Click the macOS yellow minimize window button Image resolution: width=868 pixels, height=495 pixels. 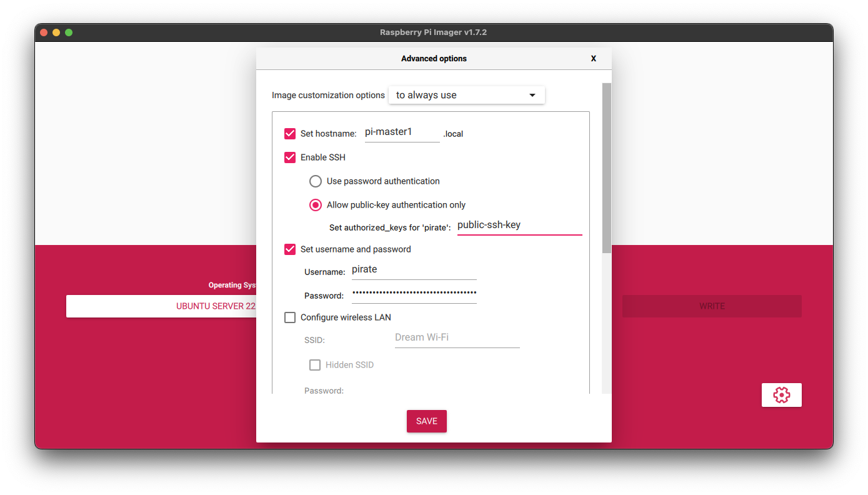pos(56,32)
